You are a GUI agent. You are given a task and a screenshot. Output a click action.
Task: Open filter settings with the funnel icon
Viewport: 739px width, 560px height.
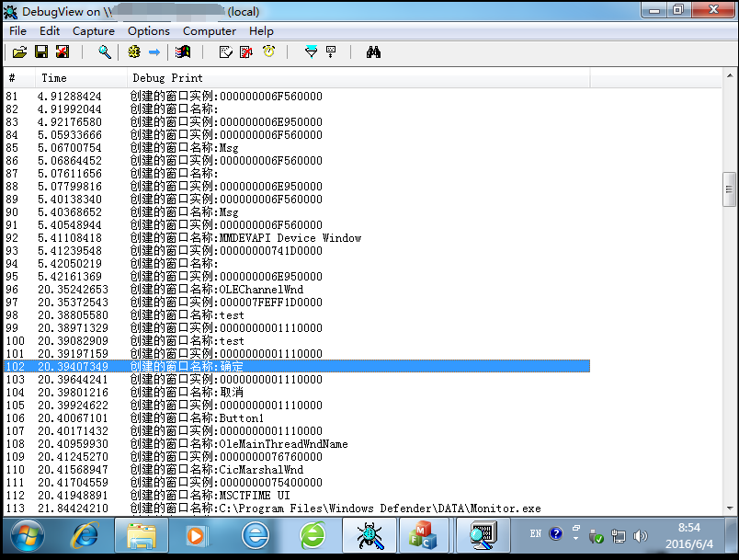tap(311, 51)
